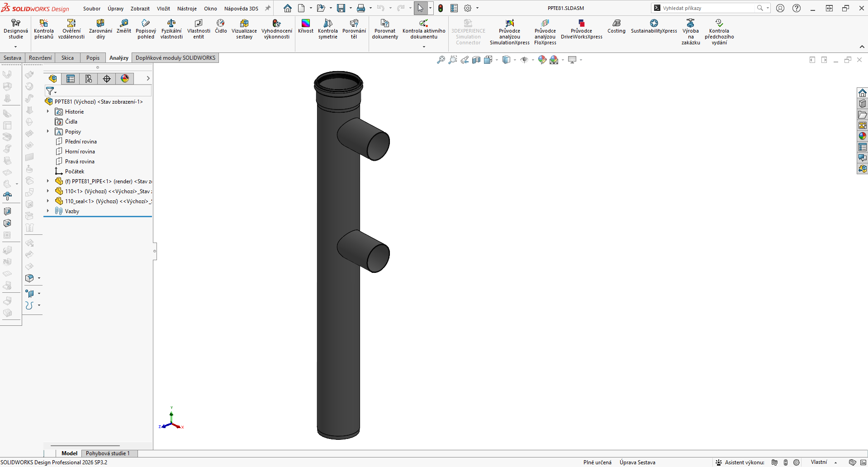Viewport: 868px width, 467px height.
Task: Open Appearances task pane color ball
Action: click(x=863, y=136)
